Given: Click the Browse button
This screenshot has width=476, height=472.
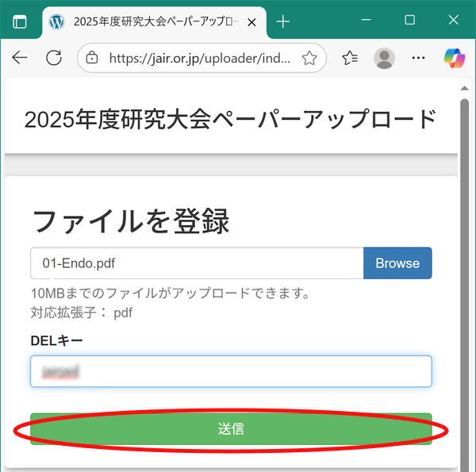Looking at the screenshot, I should coord(397,263).
